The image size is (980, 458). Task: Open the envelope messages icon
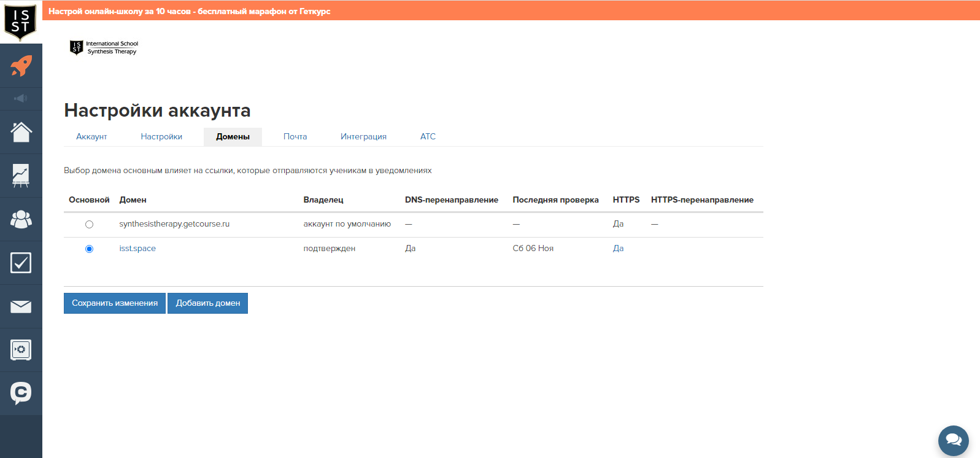(21, 306)
